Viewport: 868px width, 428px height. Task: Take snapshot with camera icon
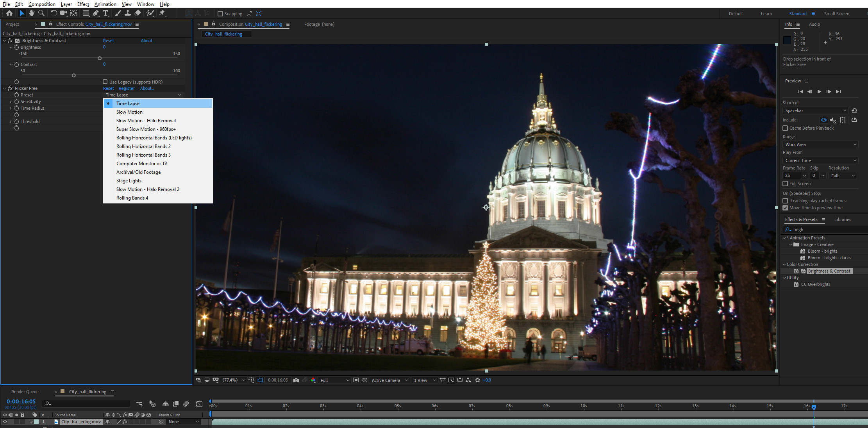[x=296, y=380]
